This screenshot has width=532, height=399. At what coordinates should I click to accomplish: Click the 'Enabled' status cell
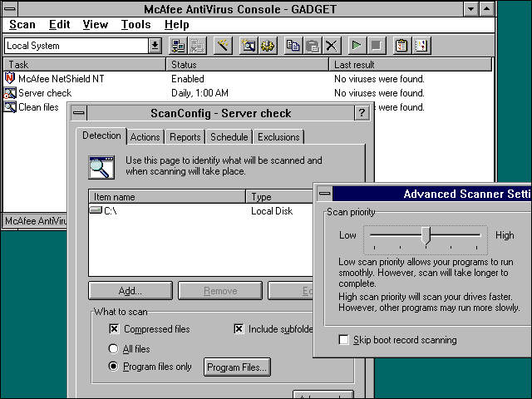188,79
